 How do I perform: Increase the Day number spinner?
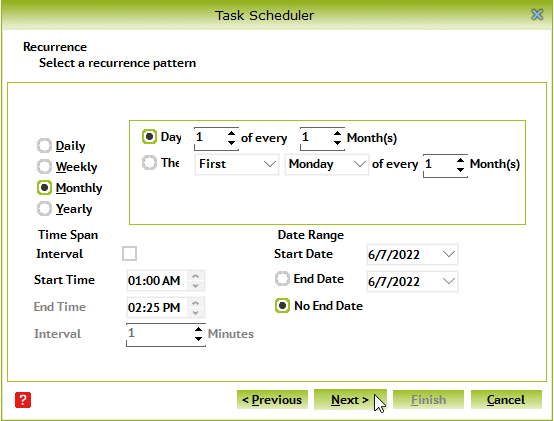coord(231,133)
